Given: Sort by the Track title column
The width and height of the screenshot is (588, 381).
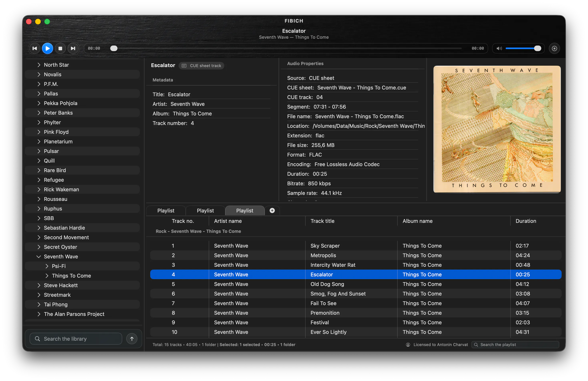Looking at the screenshot, I should [x=351, y=221].
